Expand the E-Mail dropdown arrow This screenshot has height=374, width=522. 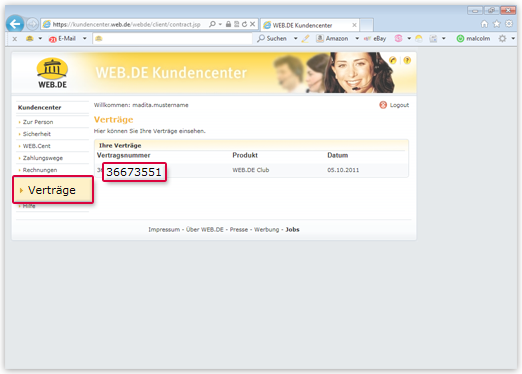click(x=85, y=39)
